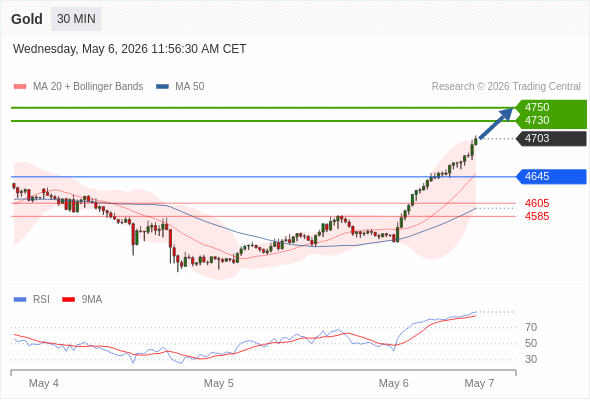Click the MA 20 + Bollinger Bands legend swatch

pyautogui.click(x=20, y=87)
